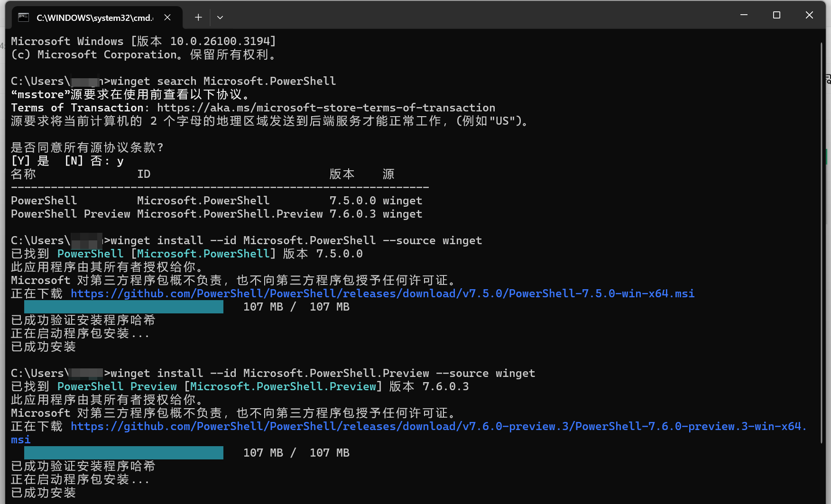
Task: Click the cyan [Microsoft.PowerShell] identifier
Action: point(203,254)
